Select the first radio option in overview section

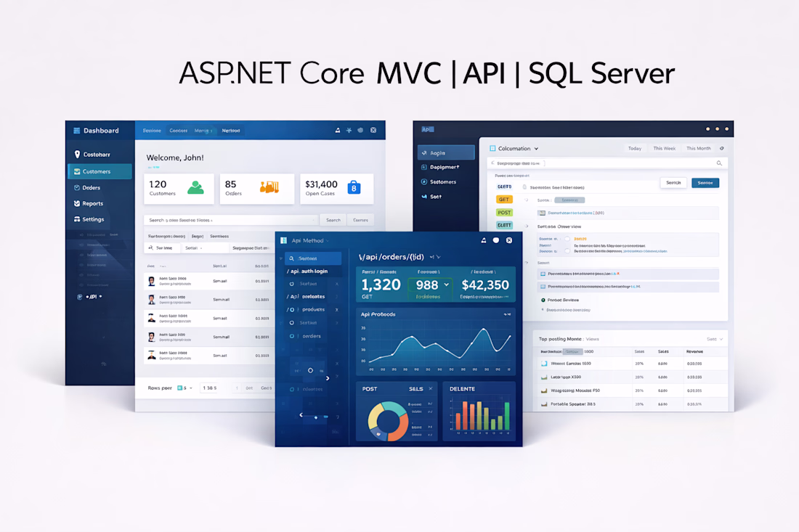tap(567, 239)
